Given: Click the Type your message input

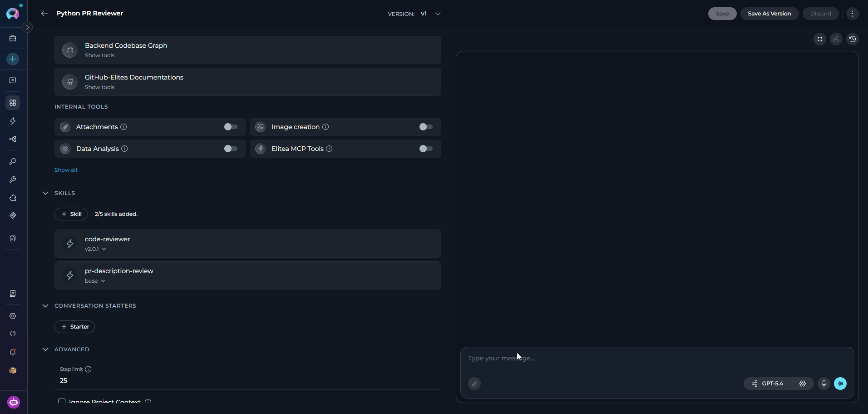Looking at the screenshot, I should pos(657,358).
